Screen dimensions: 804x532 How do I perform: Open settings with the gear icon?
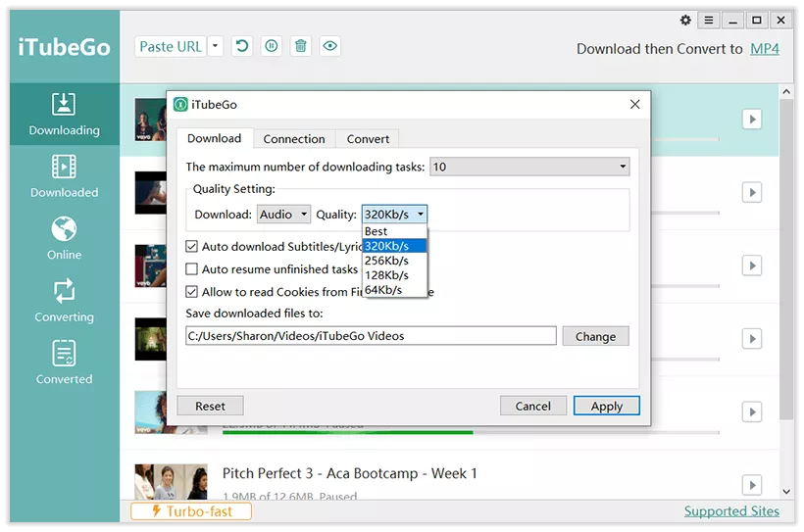[685, 20]
